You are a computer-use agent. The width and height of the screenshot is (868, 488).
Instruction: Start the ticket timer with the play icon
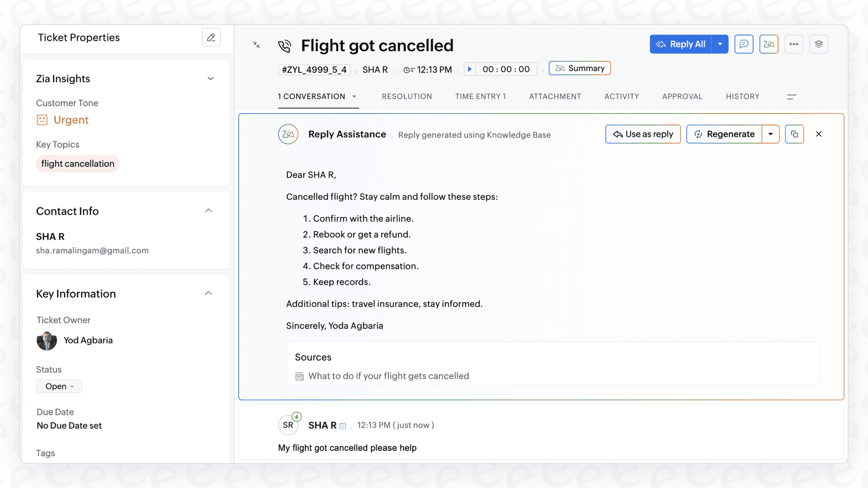(x=469, y=69)
